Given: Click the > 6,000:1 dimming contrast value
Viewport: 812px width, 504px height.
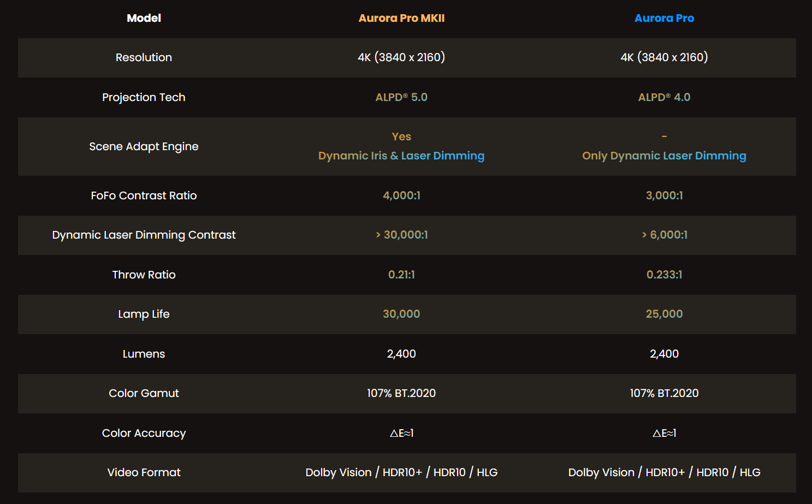Looking at the screenshot, I should pos(664,235).
